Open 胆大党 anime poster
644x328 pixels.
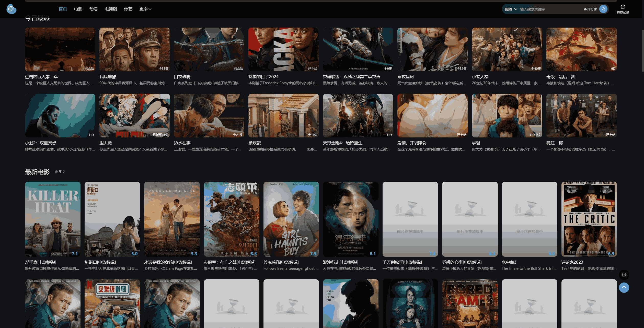coord(135,115)
